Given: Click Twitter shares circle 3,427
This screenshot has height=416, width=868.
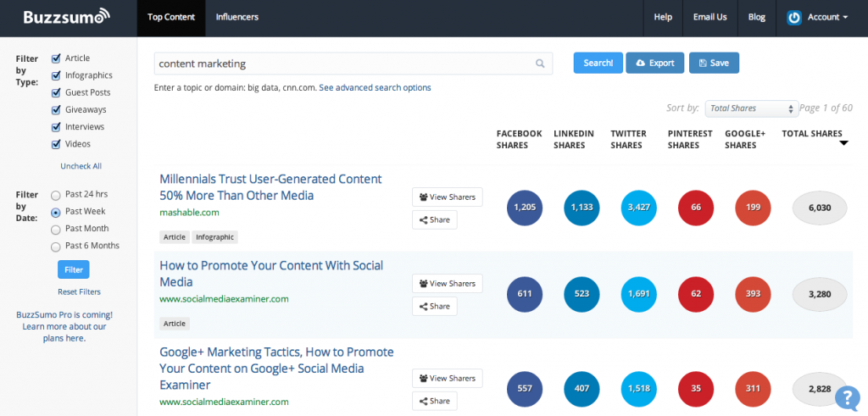Looking at the screenshot, I should click(639, 208).
